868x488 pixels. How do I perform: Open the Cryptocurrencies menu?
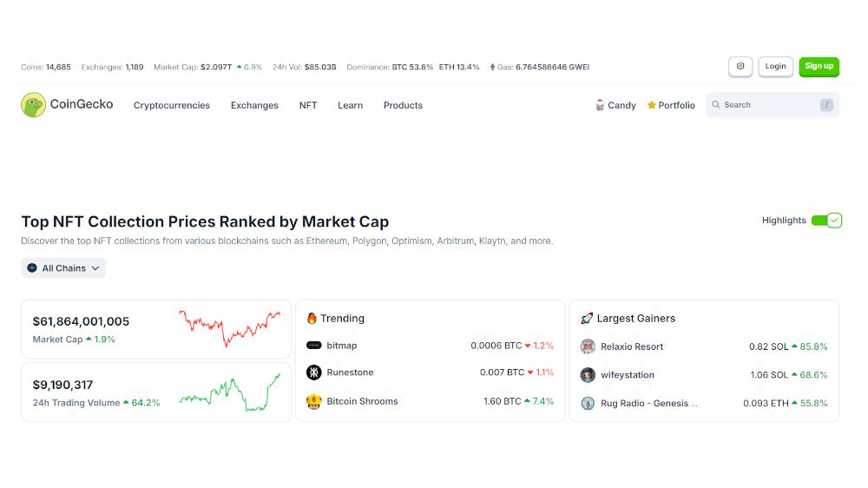tap(172, 105)
